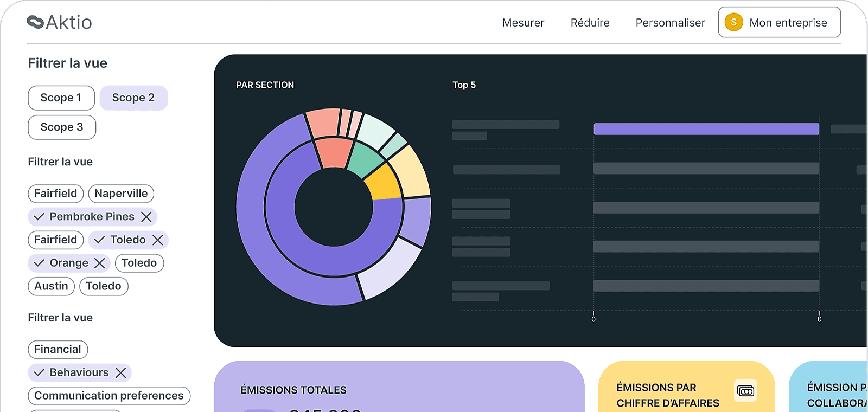
Task: Click the Aktio logo icon
Action: coord(35,22)
